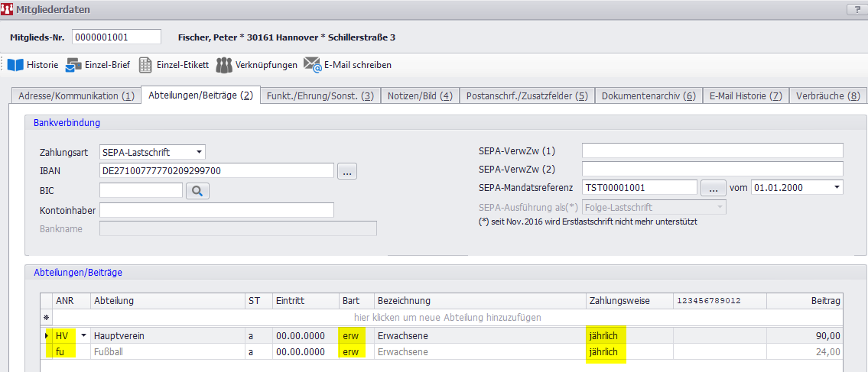Click the Einzel-Brief toolbar icon

(x=73, y=65)
